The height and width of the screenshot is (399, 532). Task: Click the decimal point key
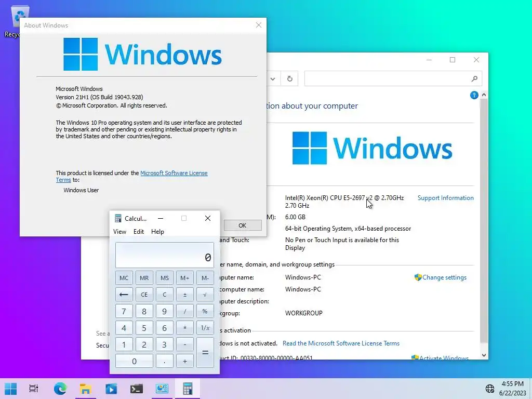click(165, 361)
